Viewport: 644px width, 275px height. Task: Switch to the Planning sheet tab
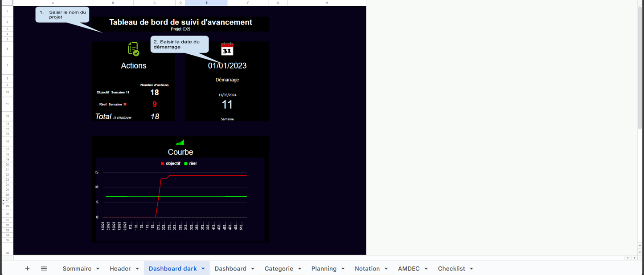pyautogui.click(x=324, y=269)
